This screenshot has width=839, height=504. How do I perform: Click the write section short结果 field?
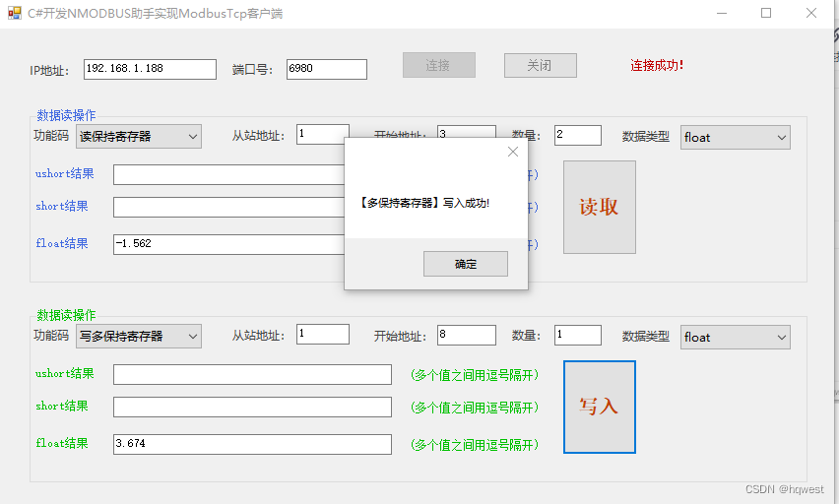point(252,407)
